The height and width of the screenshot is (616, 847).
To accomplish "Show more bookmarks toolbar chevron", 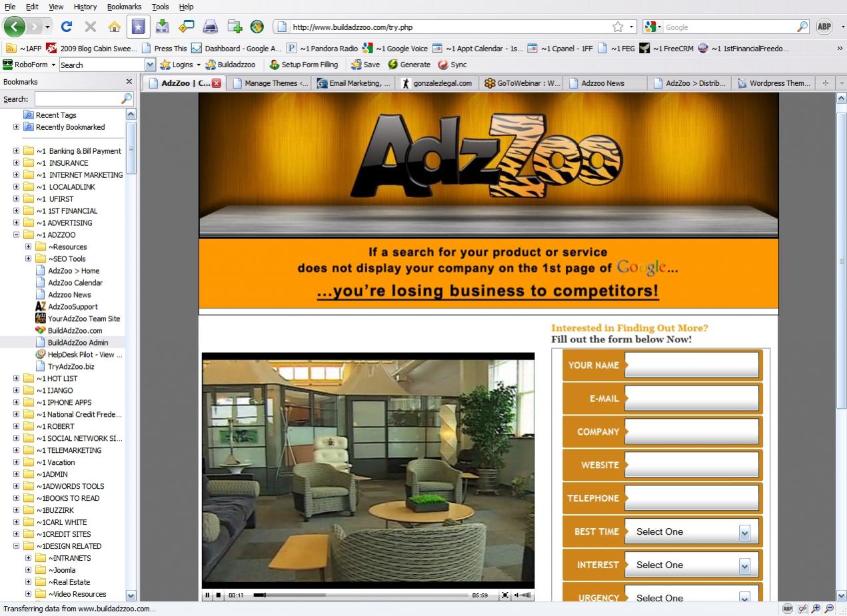I will [x=839, y=48].
